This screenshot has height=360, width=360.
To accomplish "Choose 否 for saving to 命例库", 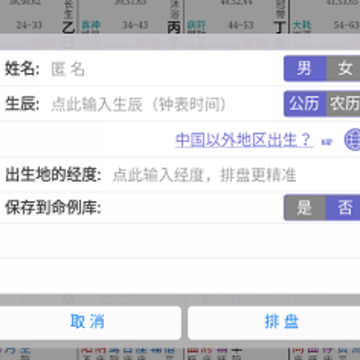I will tap(343, 208).
